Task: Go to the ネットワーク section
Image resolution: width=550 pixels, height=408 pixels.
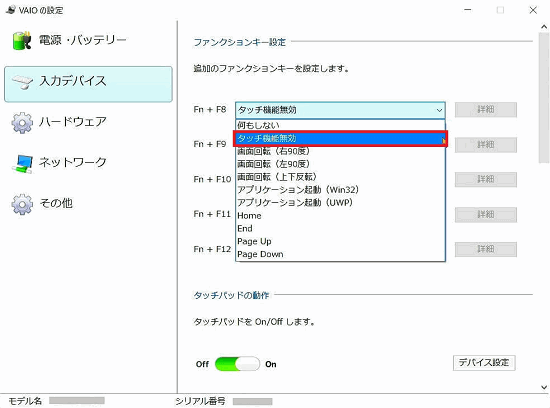Action: coord(73,162)
